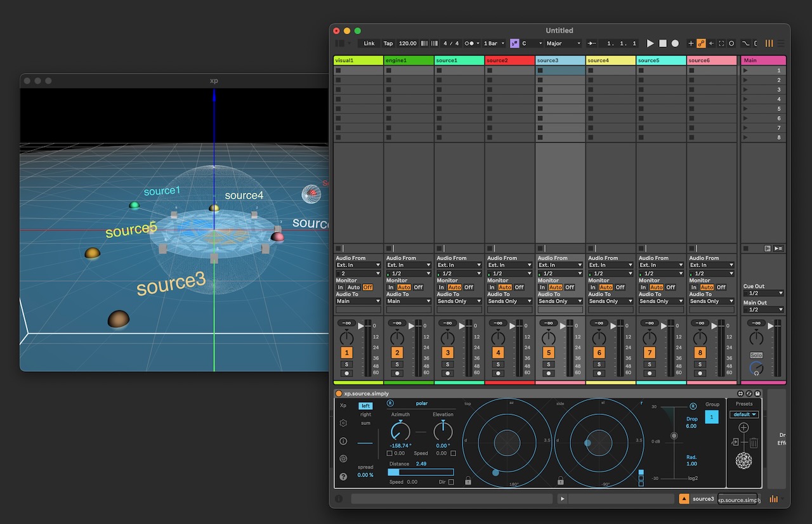Save the device with the disk icon
812x524 pixels.
click(757, 394)
